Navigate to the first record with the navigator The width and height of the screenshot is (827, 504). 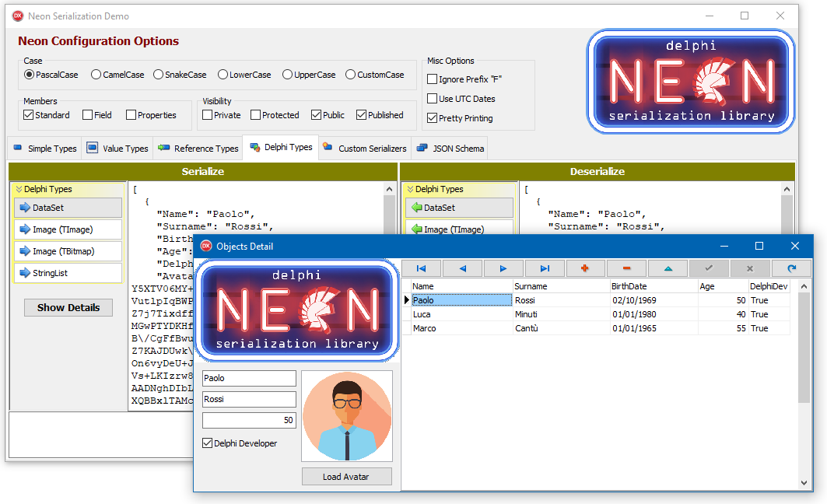[x=420, y=268]
